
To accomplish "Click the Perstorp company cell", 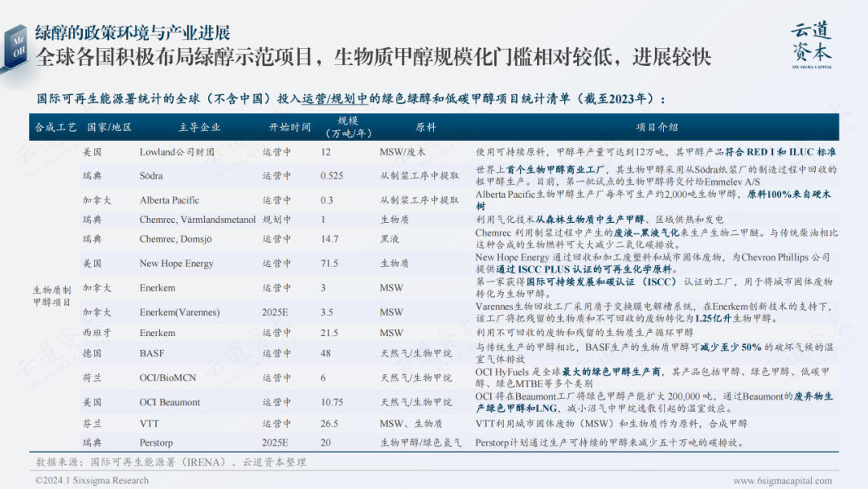I will click(x=156, y=442).
